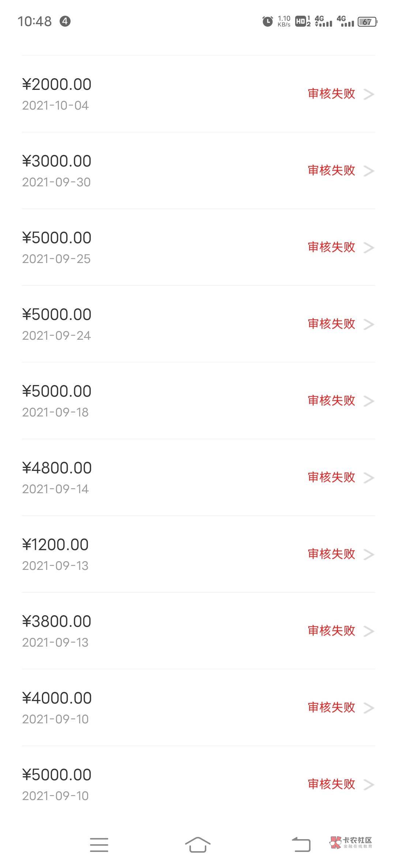The image size is (395, 868).
Task: Tap 审核失败 status on 2021-09-25 record
Action: tap(331, 247)
